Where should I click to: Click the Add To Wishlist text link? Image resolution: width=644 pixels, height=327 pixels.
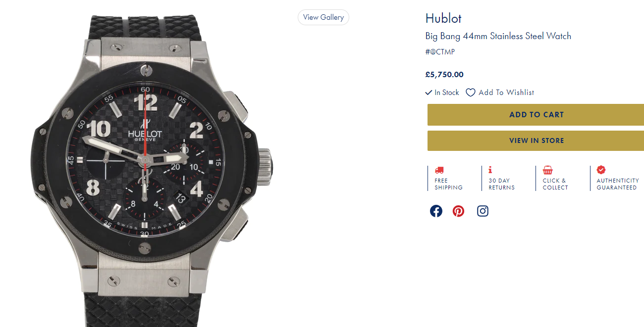pos(506,93)
